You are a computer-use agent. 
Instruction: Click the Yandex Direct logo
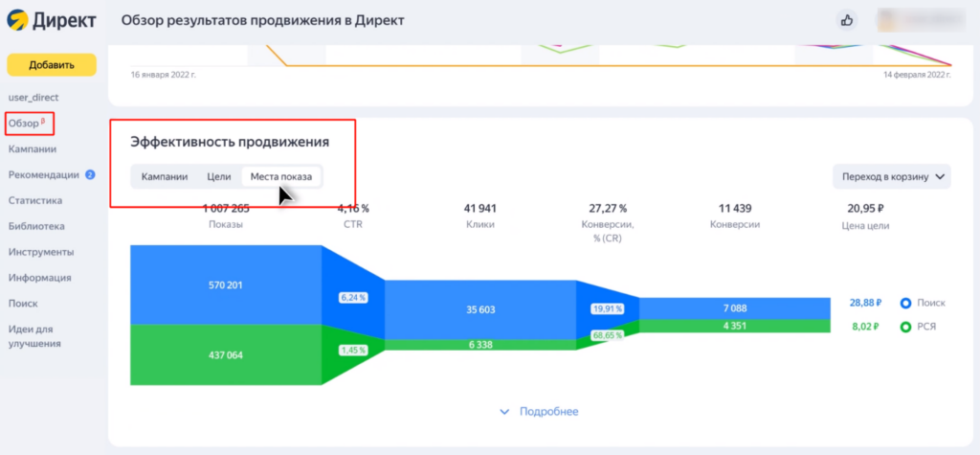pos(52,21)
